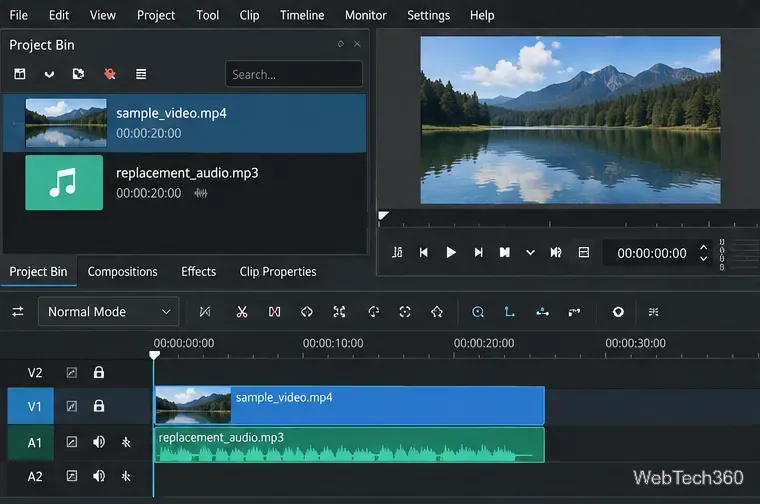Screen dimensions: 760x504
Task: Click the sample_video.mp4 file name in bin
Action: [171, 113]
